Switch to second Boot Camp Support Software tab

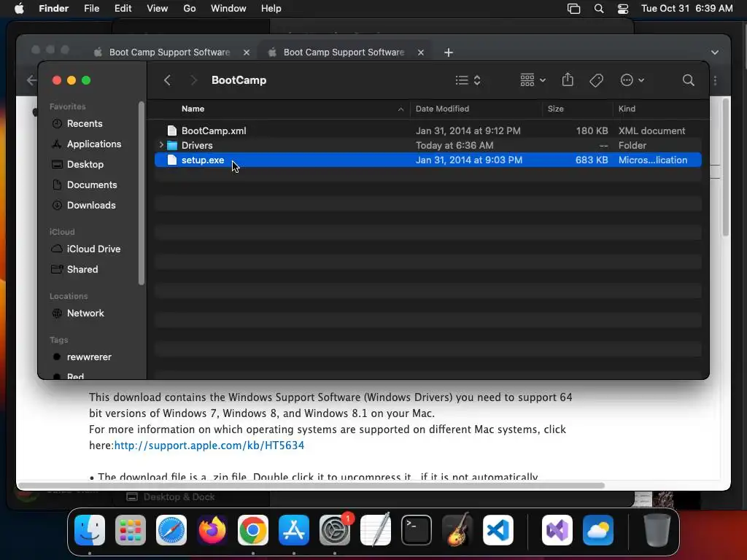pos(344,52)
